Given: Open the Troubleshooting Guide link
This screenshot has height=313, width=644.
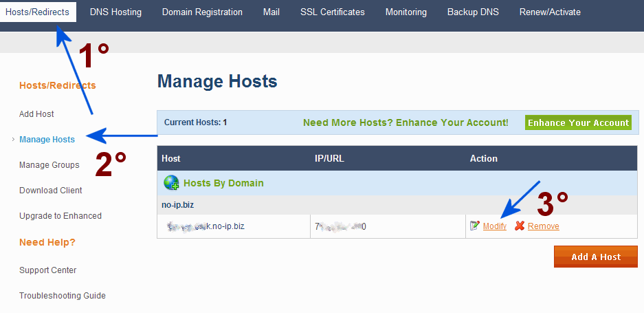Looking at the screenshot, I should coord(63,296).
